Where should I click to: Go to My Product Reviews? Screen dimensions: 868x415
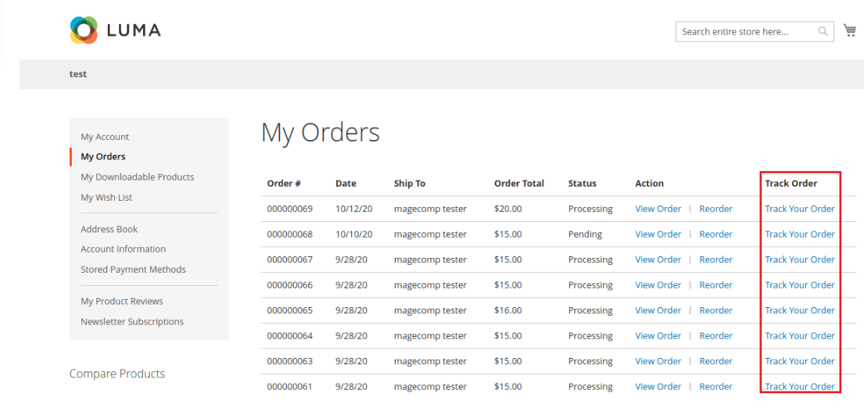[122, 302]
